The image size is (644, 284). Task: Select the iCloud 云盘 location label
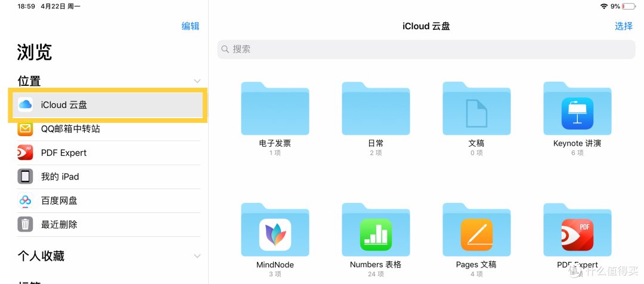(64, 105)
